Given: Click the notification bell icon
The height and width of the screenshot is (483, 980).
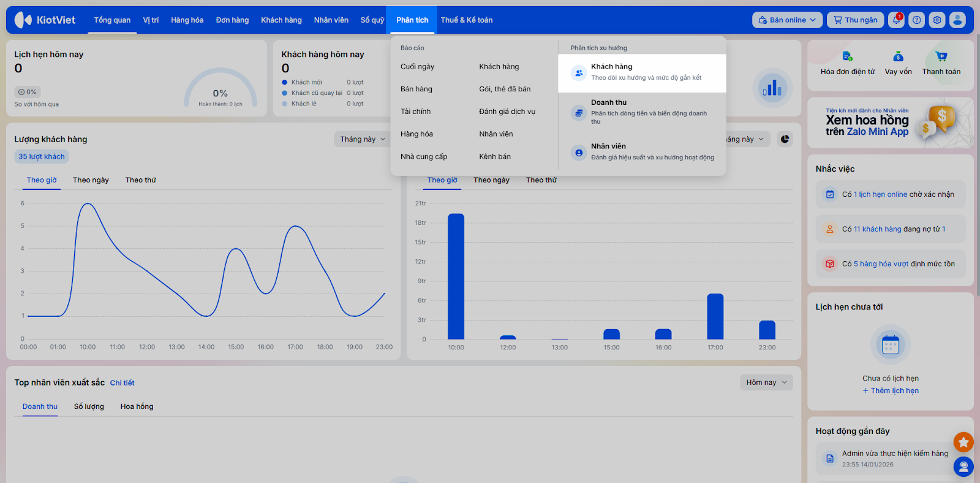Looking at the screenshot, I should pos(896,20).
